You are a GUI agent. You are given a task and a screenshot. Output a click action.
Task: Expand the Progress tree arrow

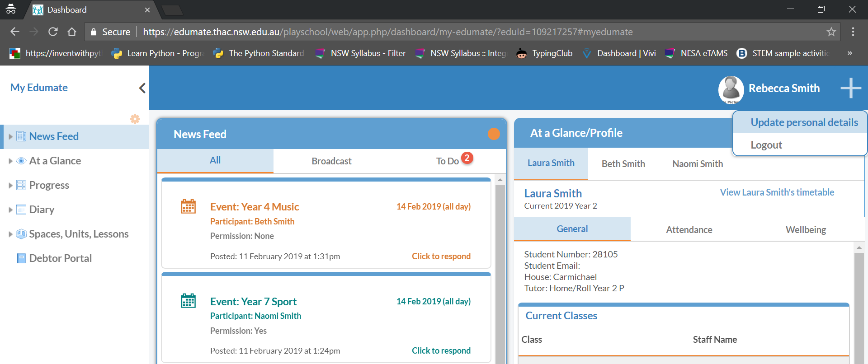[x=10, y=185]
